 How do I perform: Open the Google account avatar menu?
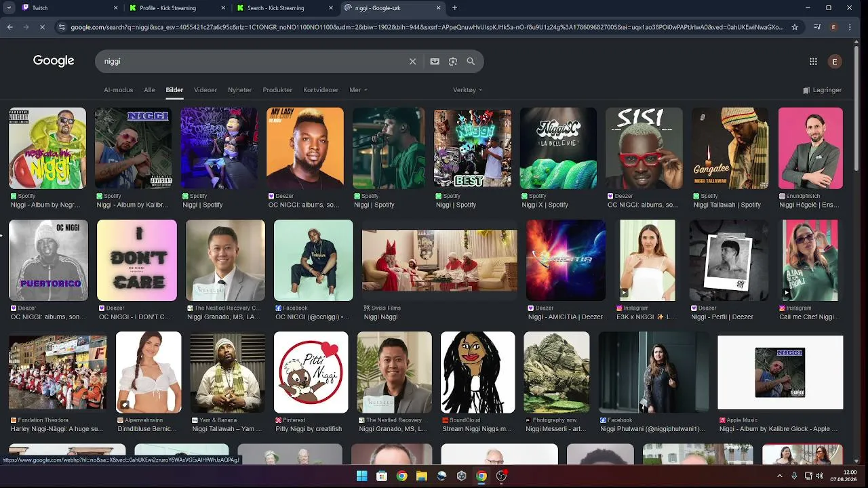tap(835, 62)
